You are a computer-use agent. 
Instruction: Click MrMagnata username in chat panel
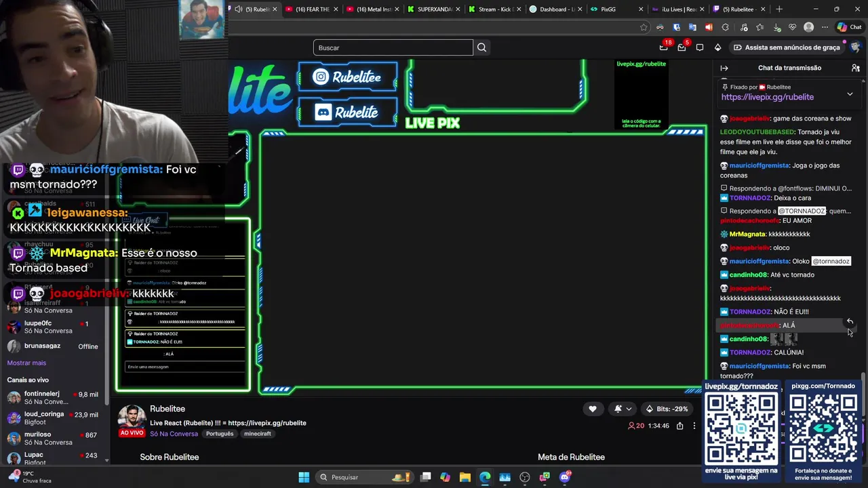[747, 234]
